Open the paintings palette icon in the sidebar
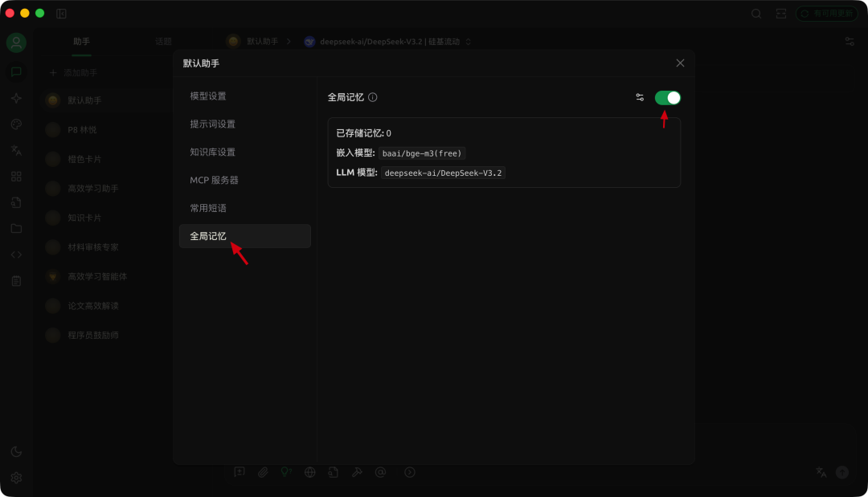The height and width of the screenshot is (497, 868). (x=16, y=124)
